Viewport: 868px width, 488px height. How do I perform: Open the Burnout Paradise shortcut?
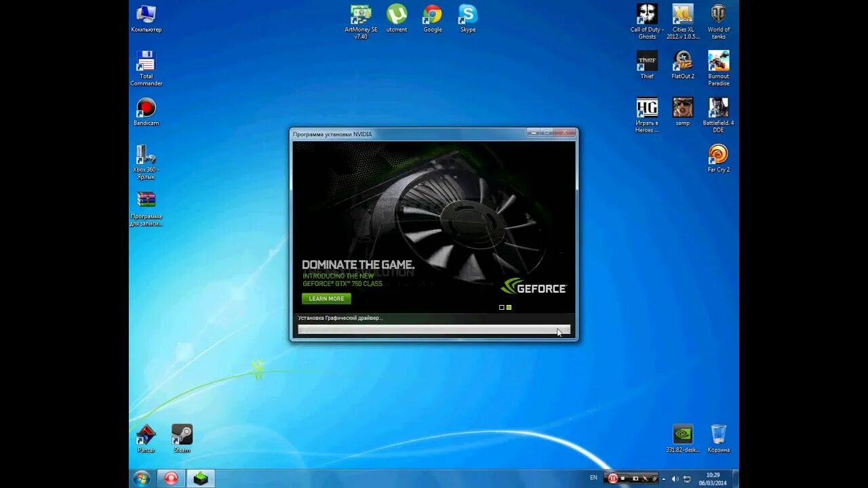(x=719, y=68)
